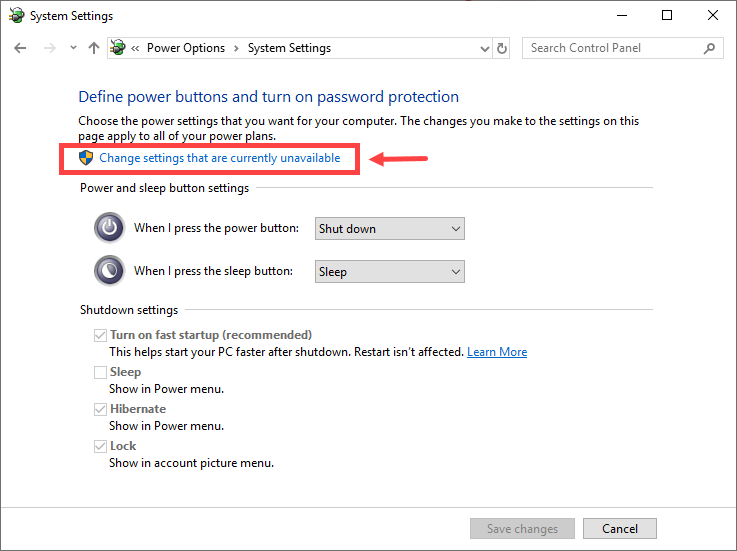Click the Up one level arrow

[94, 48]
